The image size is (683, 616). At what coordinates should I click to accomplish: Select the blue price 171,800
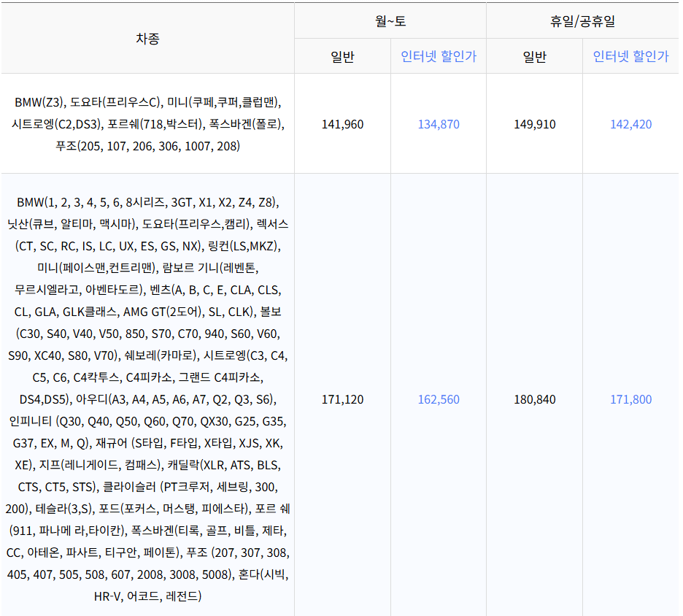630,399
